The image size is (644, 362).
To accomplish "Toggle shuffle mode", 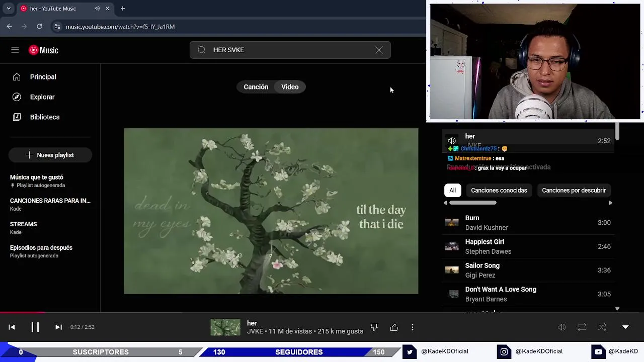I will (602, 327).
